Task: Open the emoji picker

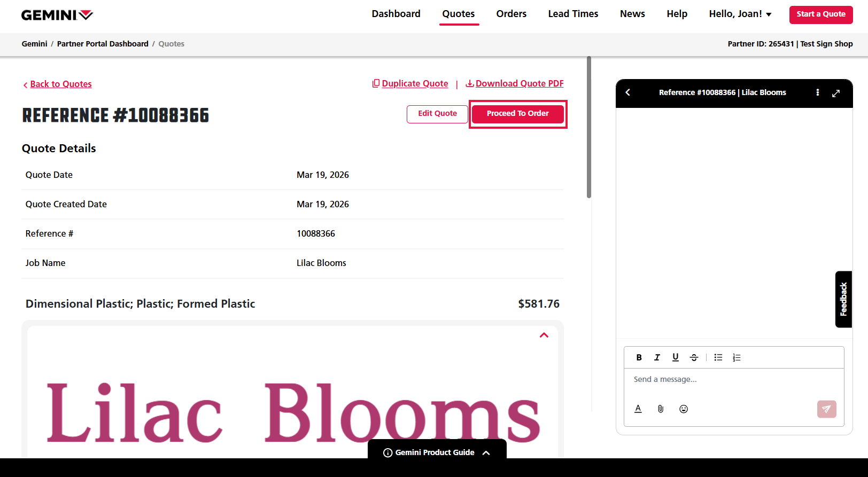Action: pos(683,409)
